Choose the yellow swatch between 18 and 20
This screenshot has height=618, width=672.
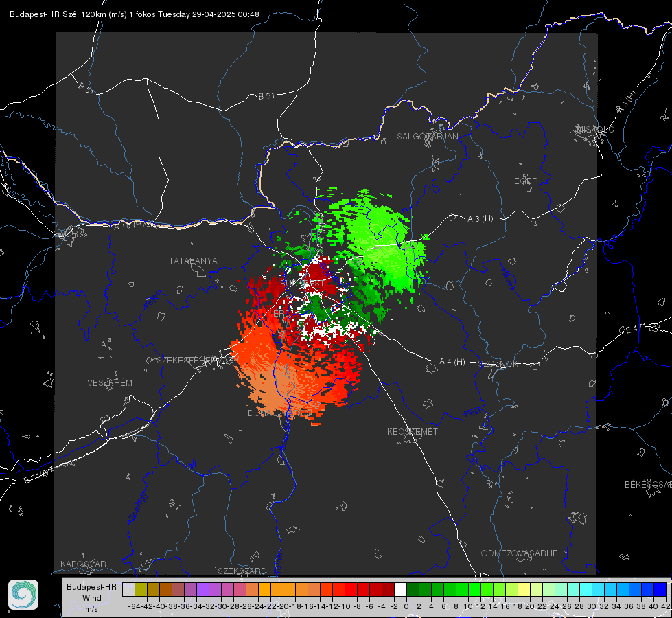coord(524,589)
